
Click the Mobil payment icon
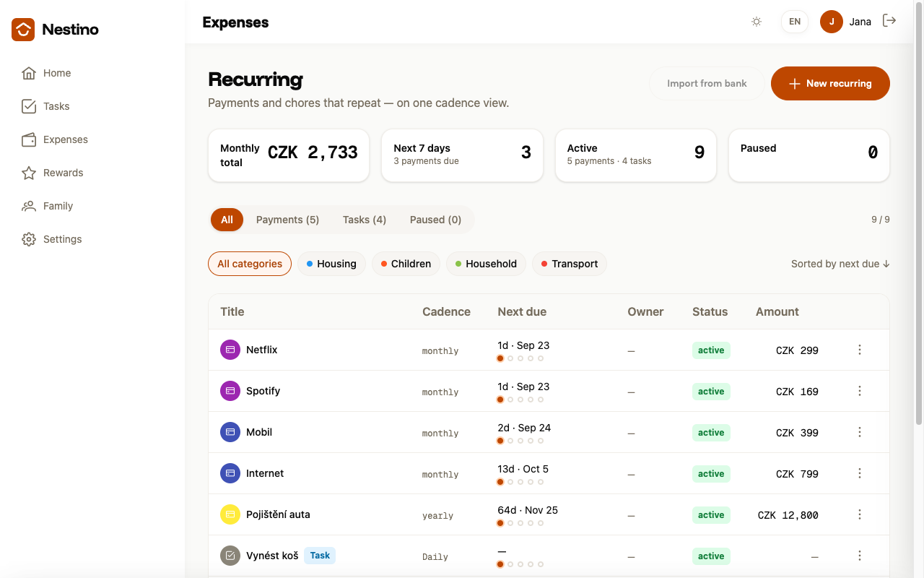tap(230, 432)
